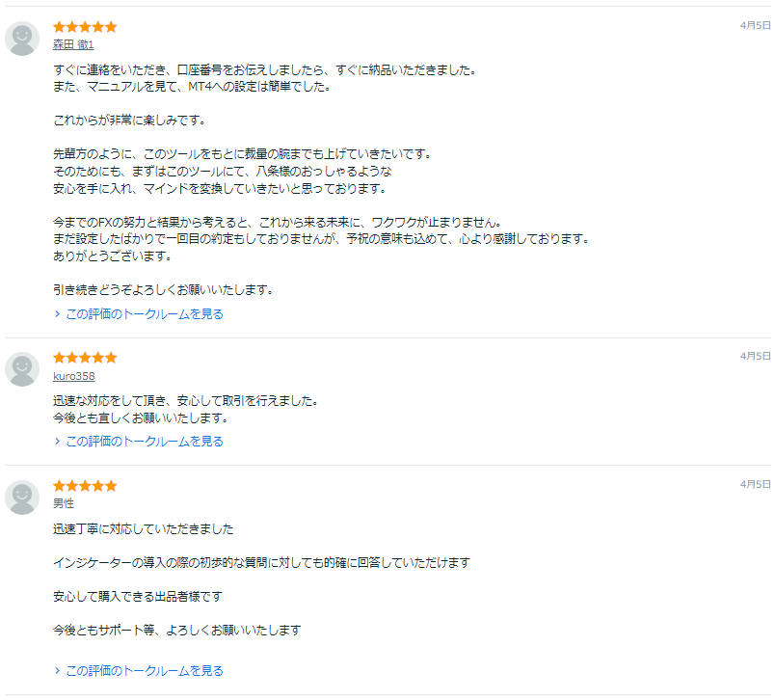Image resolution: width=775 pixels, height=700 pixels.
Task: Click the line これからが非常に楽しみです
Action: point(130,121)
